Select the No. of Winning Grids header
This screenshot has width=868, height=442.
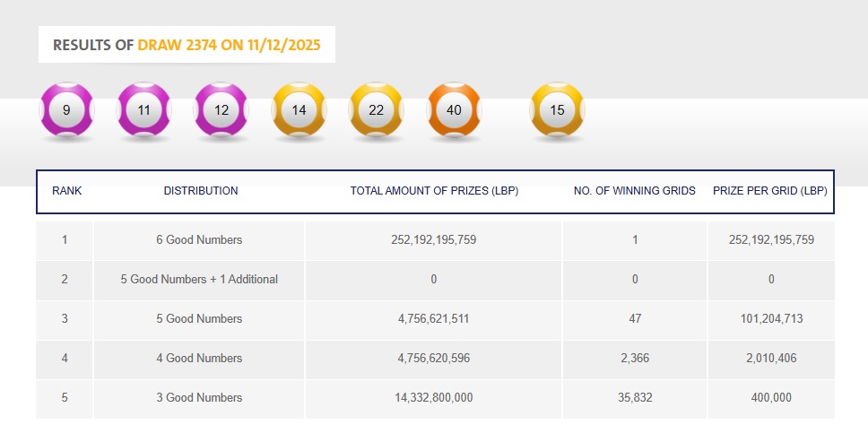click(x=635, y=191)
